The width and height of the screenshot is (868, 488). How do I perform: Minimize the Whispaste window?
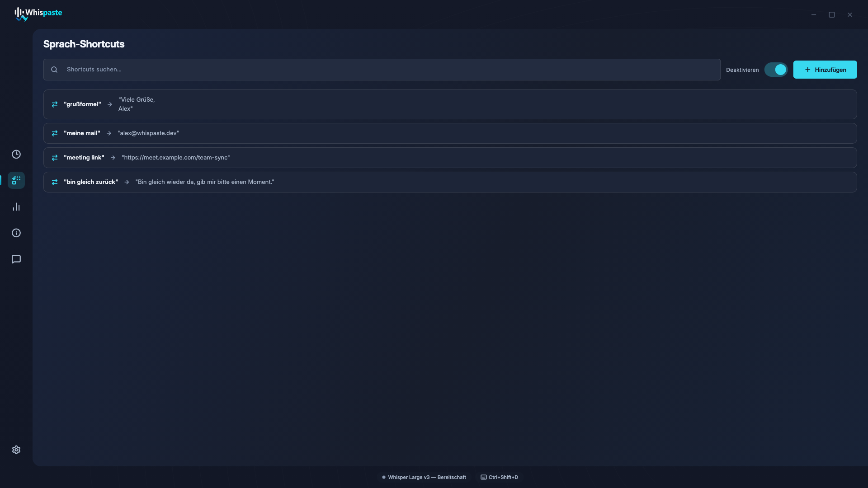814,14
